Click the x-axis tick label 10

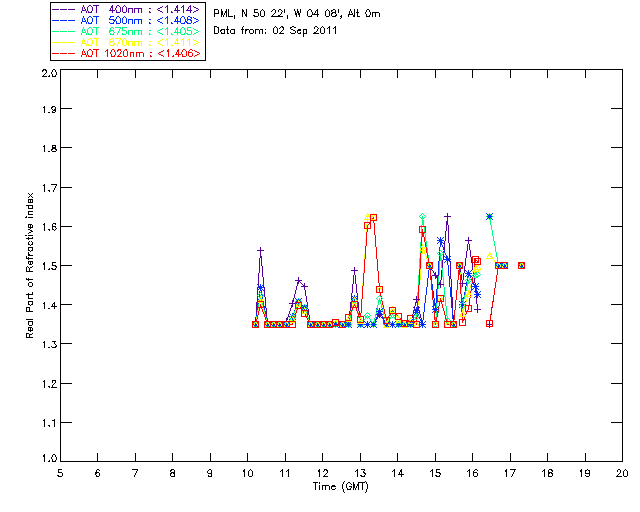(247, 473)
